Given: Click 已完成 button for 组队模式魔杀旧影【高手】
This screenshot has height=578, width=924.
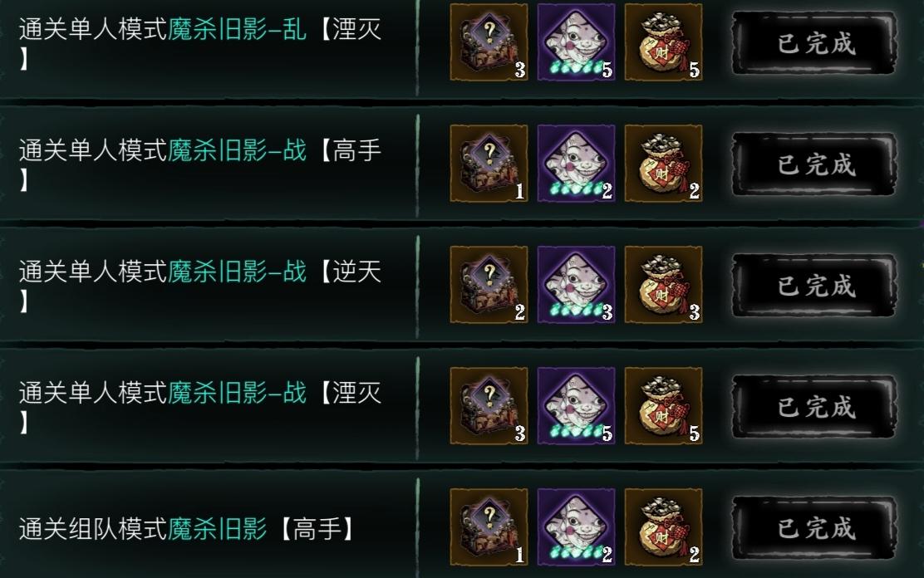Looking at the screenshot, I should (x=815, y=528).
